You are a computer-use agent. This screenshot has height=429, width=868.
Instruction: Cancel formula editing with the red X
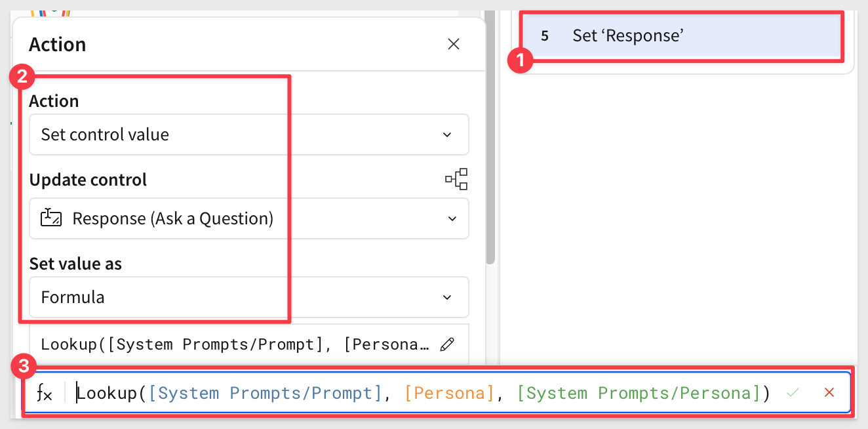pos(829,393)
